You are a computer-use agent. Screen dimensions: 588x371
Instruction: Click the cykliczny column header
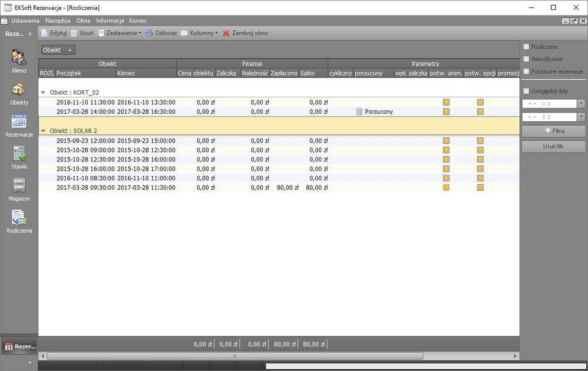click(340, 73)
